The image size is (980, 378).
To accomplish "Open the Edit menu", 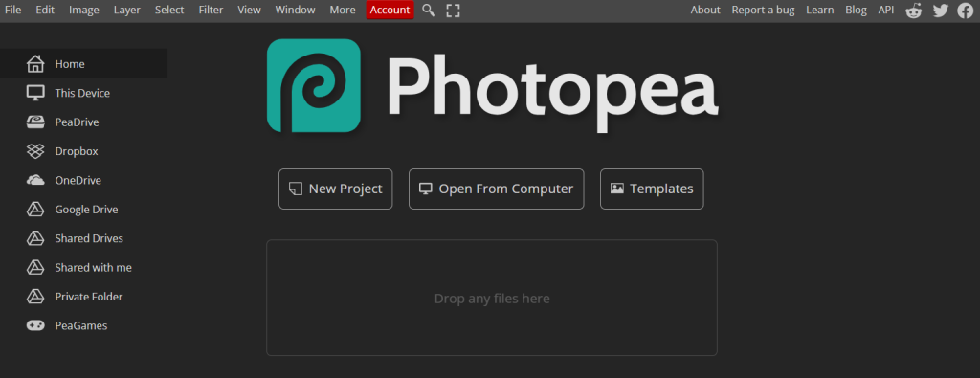I will coord(45,10).
